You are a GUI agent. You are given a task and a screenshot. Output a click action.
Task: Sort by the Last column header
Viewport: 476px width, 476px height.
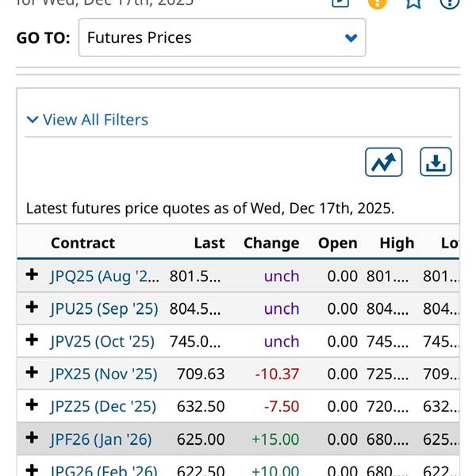[x=209, y=243]
